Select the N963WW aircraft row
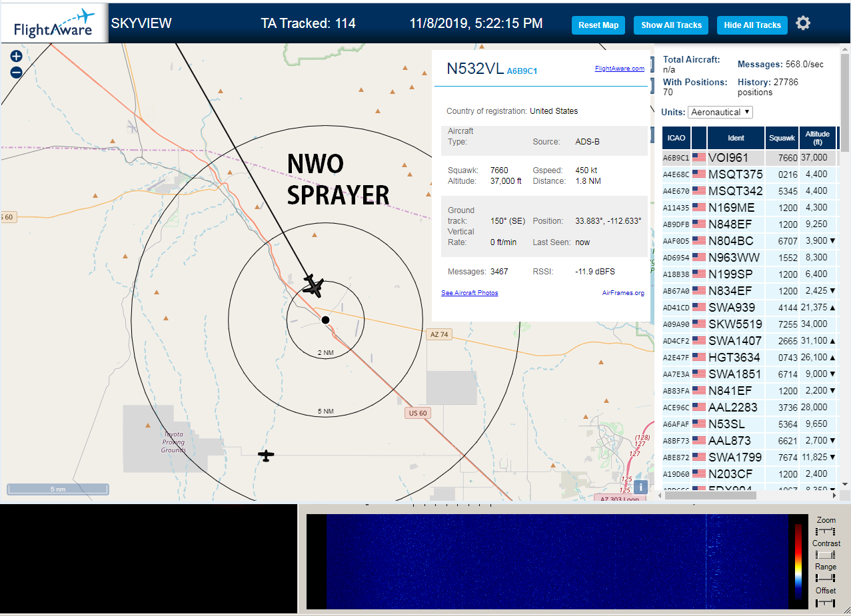Image resolution: width=851 pixels, height=616 pixels. click(x=750, y=258)
